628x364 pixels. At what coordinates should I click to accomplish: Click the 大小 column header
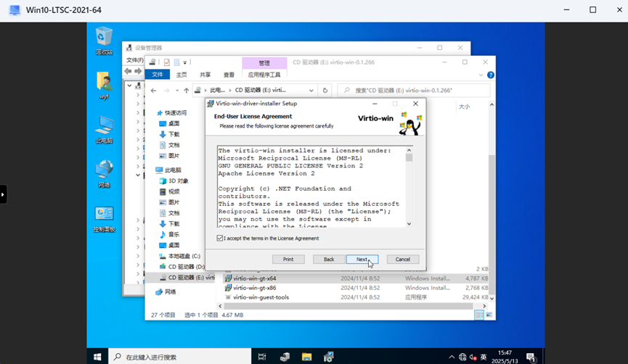tap(464, 107)
